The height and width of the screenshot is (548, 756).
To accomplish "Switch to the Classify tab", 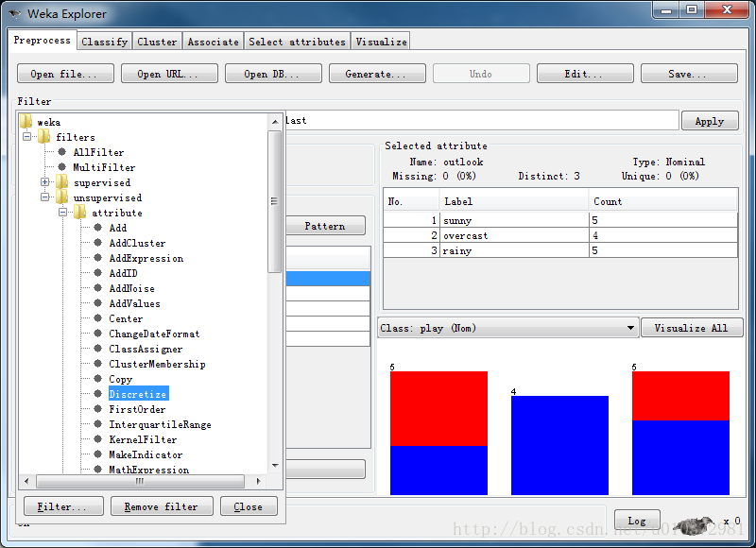I will coord(104,42).
